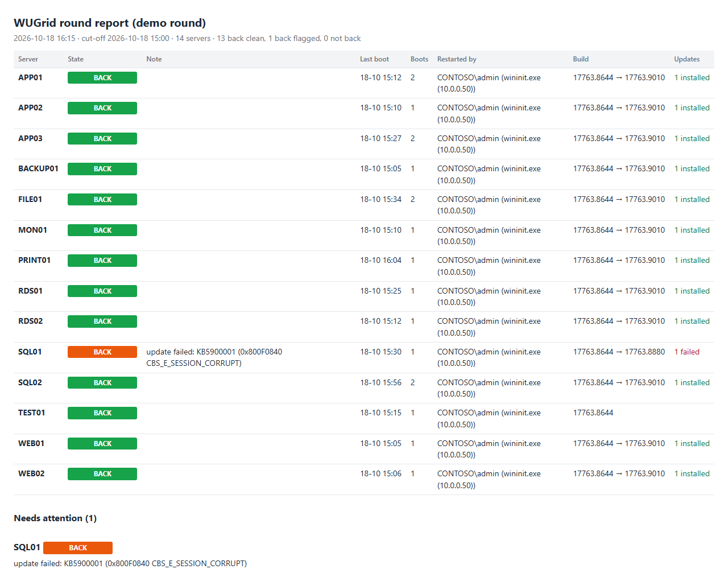
Task: Click the Updates column header
Action: point(687,59)
